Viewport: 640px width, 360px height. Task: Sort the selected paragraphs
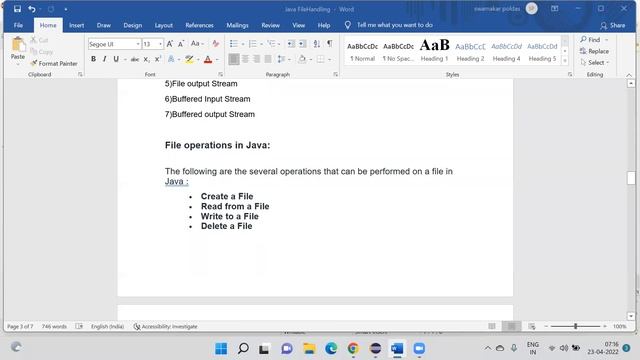pyautogui.click(x=317, y=44)
